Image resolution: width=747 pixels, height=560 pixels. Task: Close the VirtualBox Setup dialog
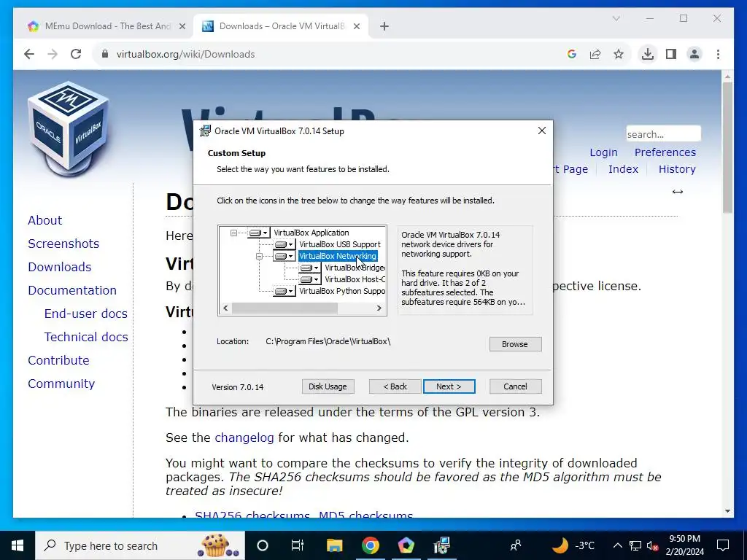click(542, 131)
